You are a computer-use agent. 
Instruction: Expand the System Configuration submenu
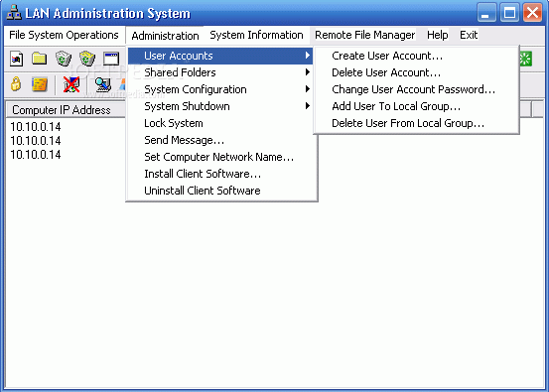[219, 89]
